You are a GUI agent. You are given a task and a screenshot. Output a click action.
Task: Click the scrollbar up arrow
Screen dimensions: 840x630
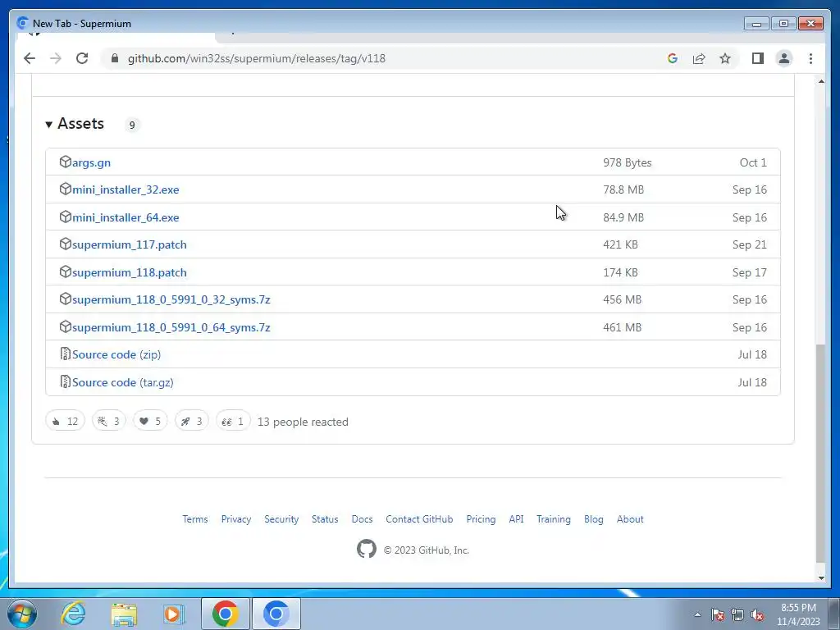click(820, 81)
